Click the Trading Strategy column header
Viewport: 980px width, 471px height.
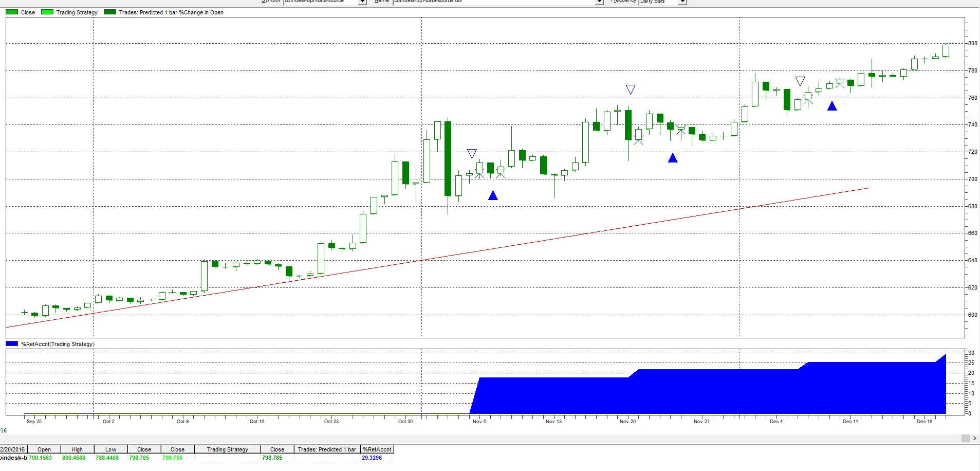tap(227, 449)
